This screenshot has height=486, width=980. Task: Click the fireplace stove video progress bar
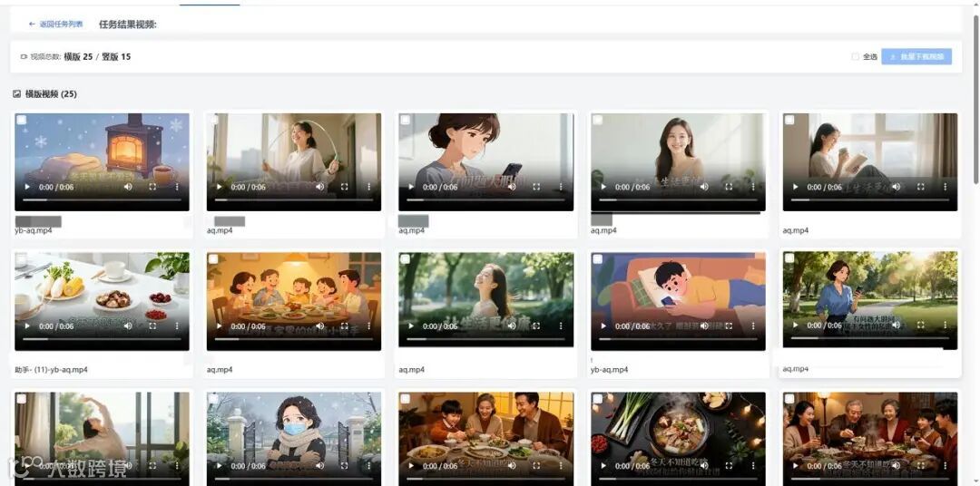[x=102, y=199]
